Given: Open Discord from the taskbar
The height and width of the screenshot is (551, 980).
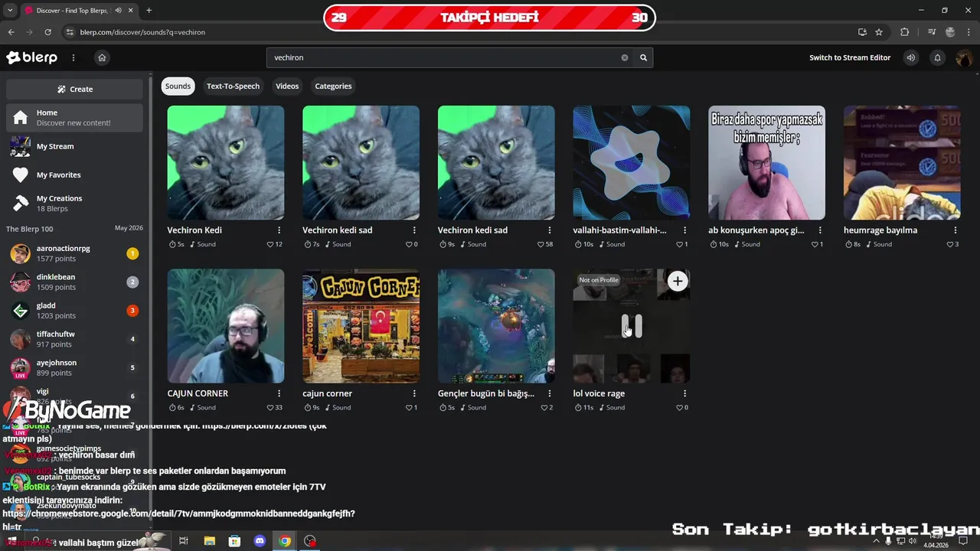Looking at the screenshot, I should click(260, 541).
